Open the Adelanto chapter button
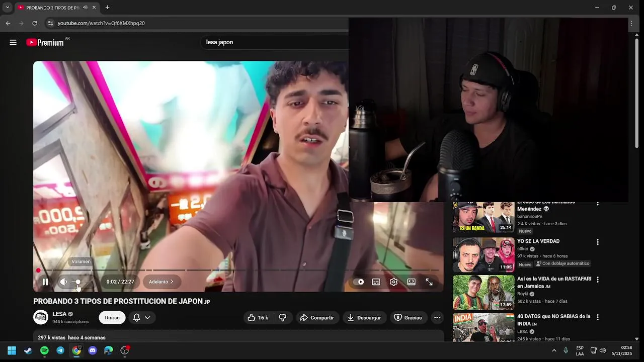Viewport: 644px width, 362px height. point(161,282)
